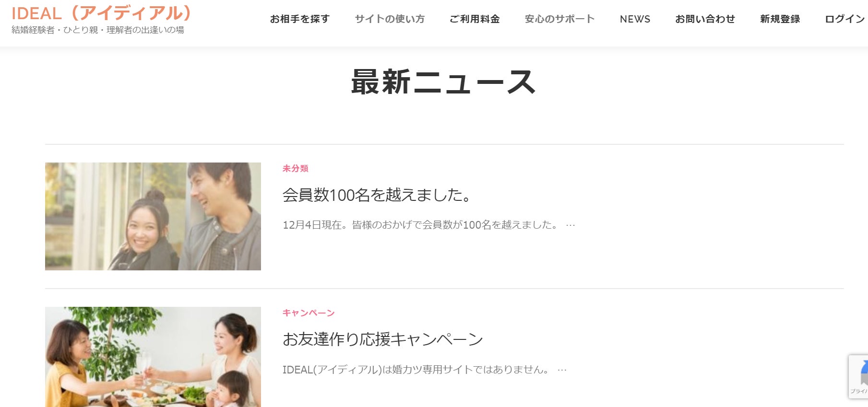Viewport: 868px width, 407px height.
Task: Open the お相手を探す menu item
Action: pyautogui.click(x=300, y=19)
